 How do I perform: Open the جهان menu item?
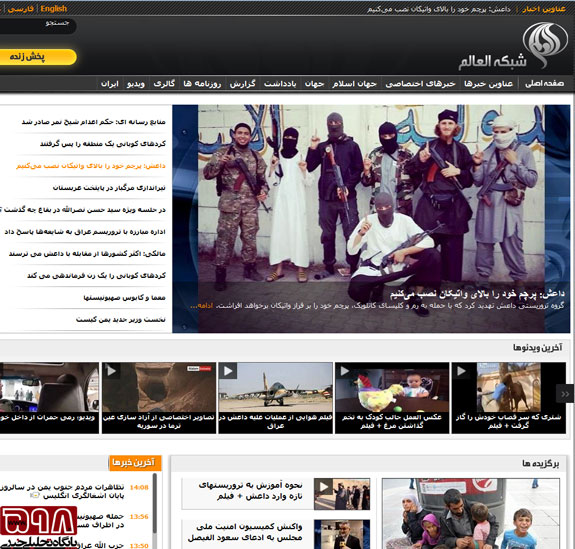[x=314, y=84]
